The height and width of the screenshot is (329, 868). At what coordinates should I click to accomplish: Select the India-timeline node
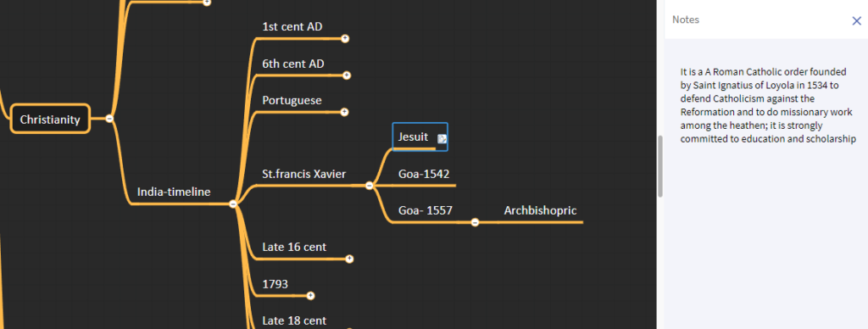click(174, 192)
